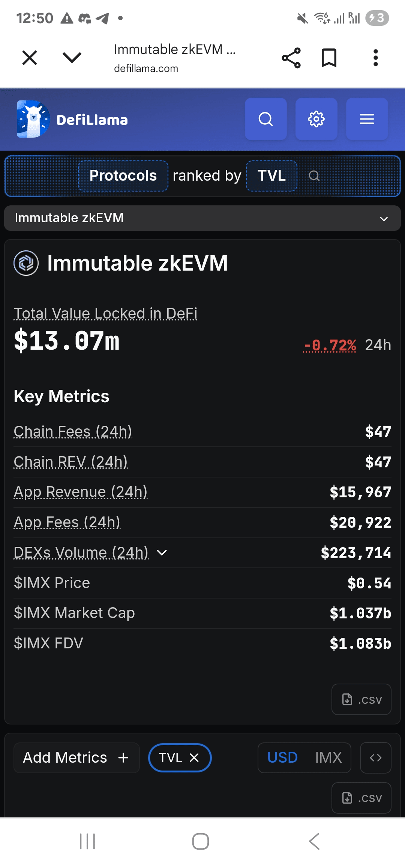
Task: Change the TVL ranking metric
Action: tap(271, 176)
